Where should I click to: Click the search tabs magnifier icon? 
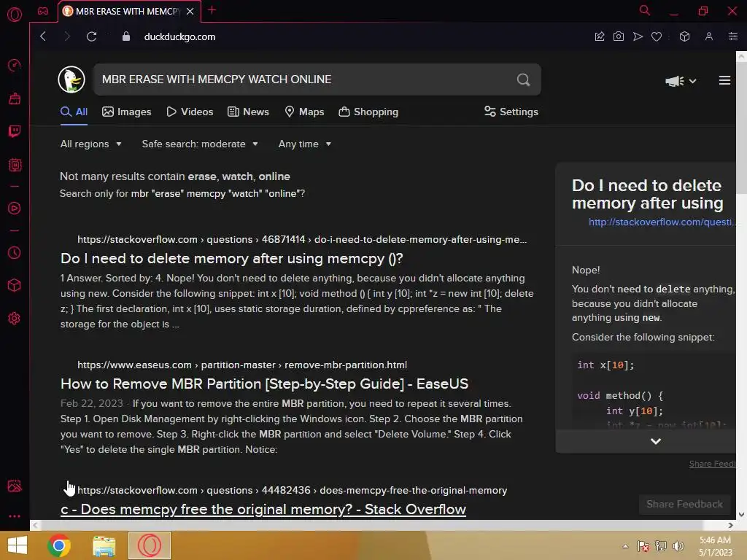click(645, 10)
